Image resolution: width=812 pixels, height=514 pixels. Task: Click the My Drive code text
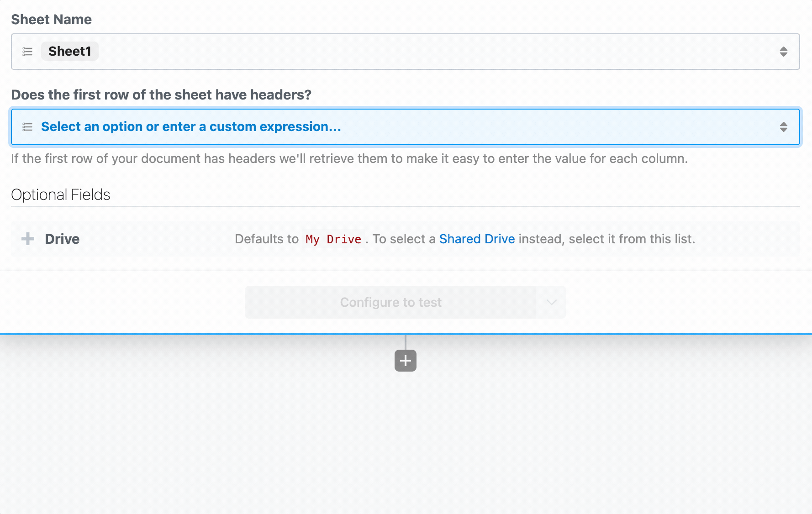coord(333,239)
